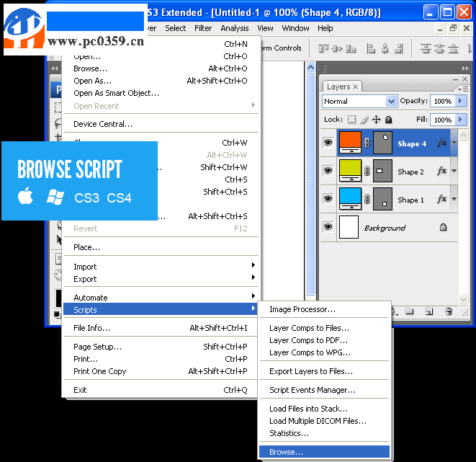
Task: Hide the Shape 1 layer
Action: (x=328, y=199)
